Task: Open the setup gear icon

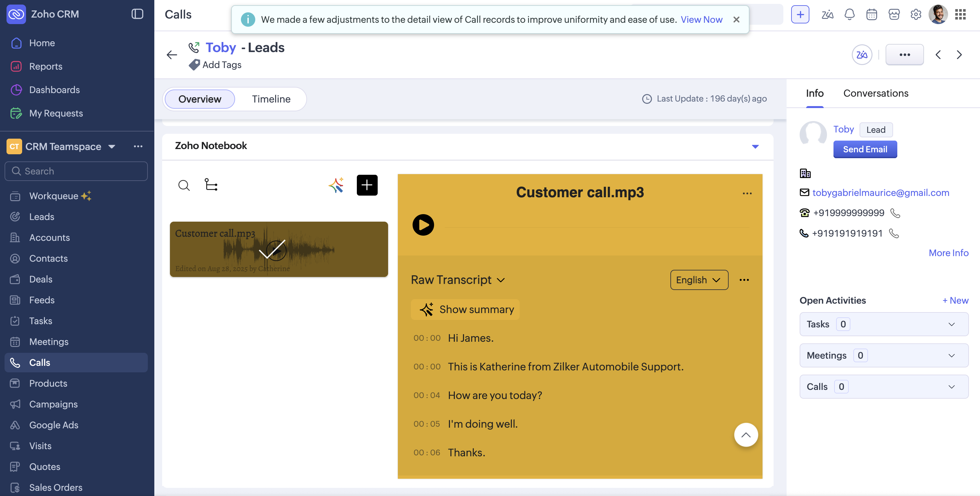Action: coord(916,14)
